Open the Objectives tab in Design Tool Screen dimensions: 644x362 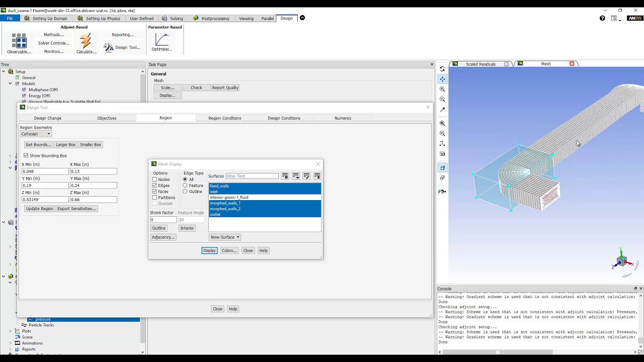click(107, 118)
